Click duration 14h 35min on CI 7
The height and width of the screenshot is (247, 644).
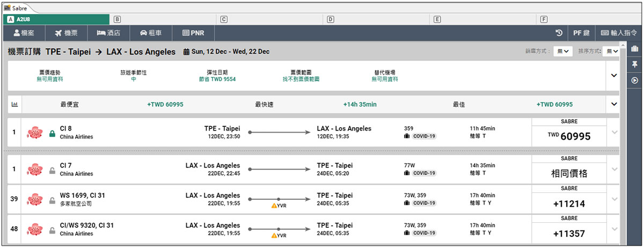point(482,165)
